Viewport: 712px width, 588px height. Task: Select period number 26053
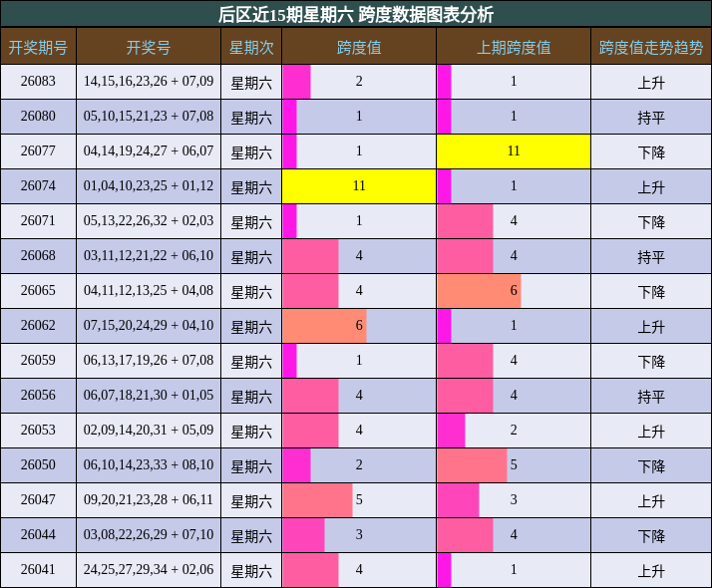tap(38, 431)
